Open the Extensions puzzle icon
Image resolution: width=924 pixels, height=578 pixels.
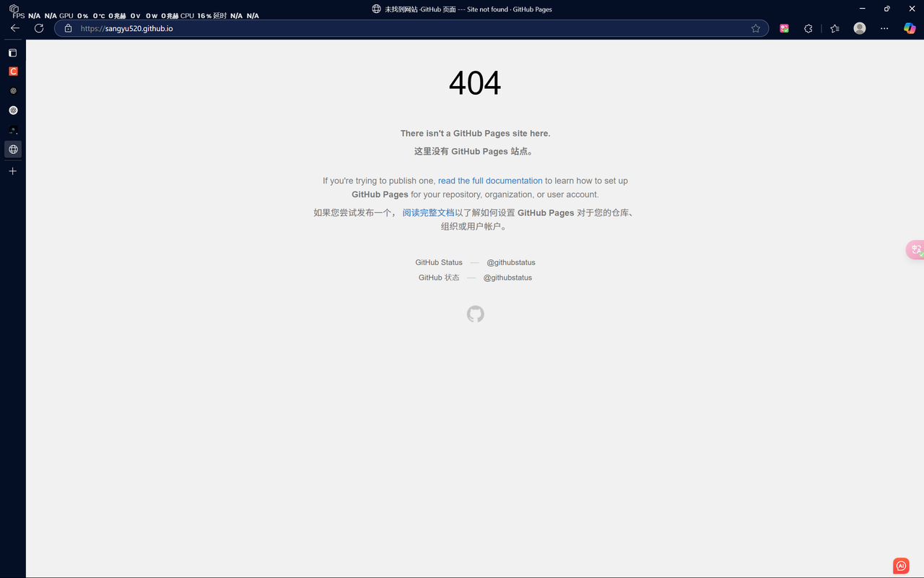[x=808, y=28]
